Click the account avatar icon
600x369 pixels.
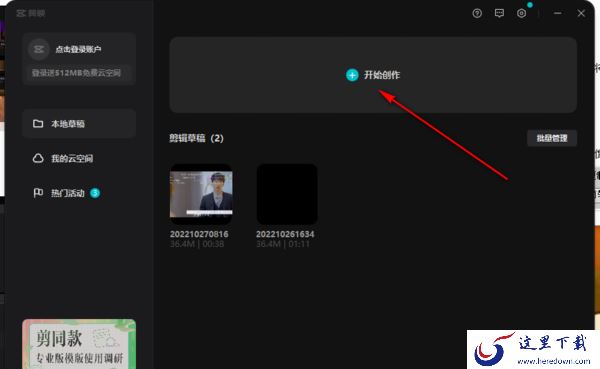pyautogui.click(x=39, y=49)
